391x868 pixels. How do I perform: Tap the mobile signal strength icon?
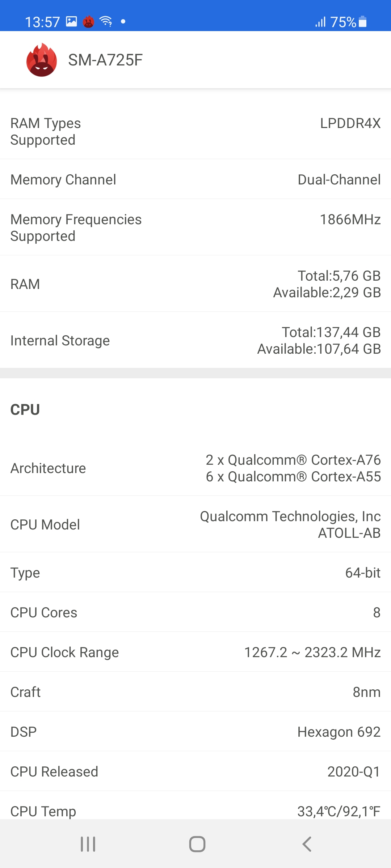tap(320, 22)
